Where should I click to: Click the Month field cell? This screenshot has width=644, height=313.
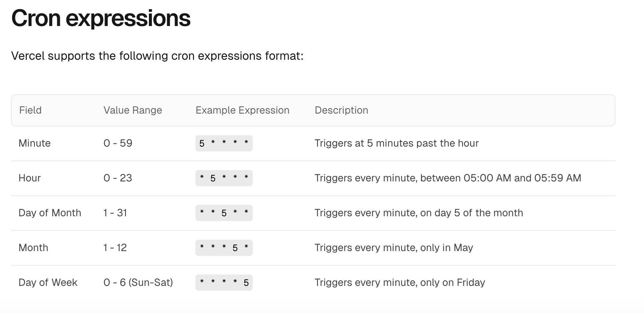click(x=33, y=248)
